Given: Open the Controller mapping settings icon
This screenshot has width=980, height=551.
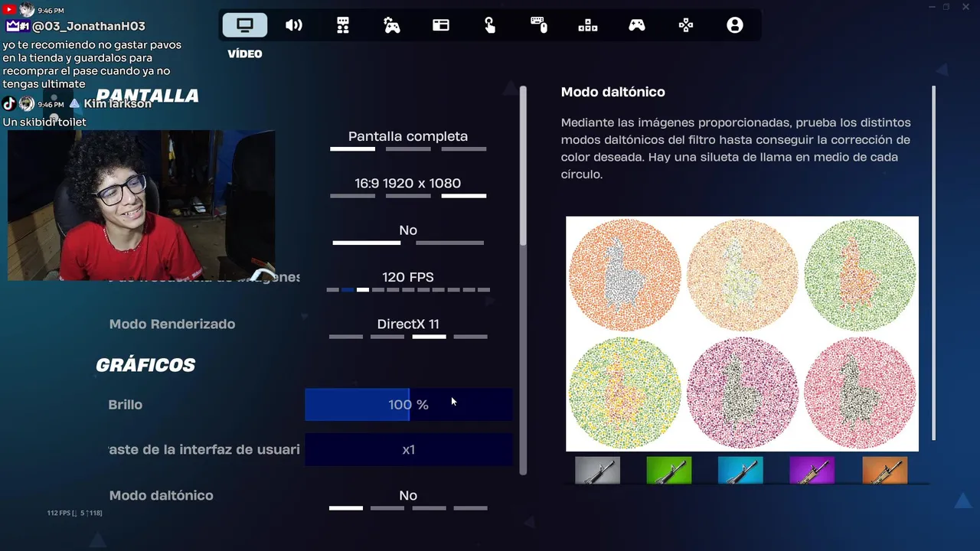Looking at the screenshot, I should click(686, 25).
